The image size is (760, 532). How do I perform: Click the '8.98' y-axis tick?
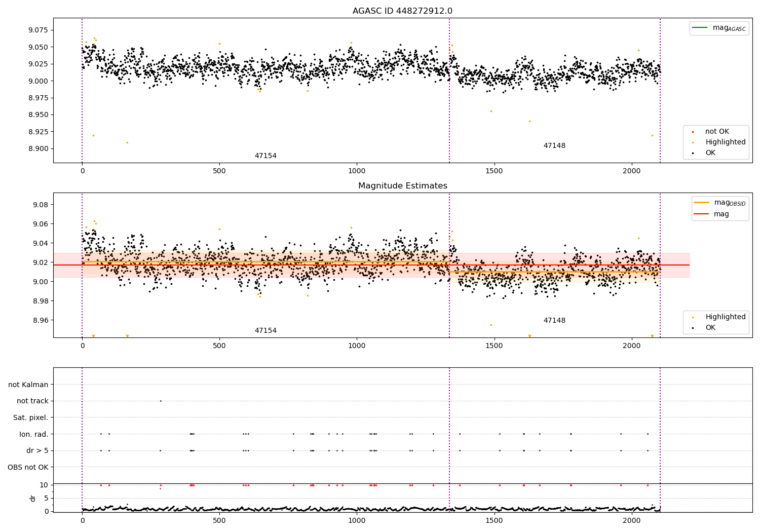(41, 301)
